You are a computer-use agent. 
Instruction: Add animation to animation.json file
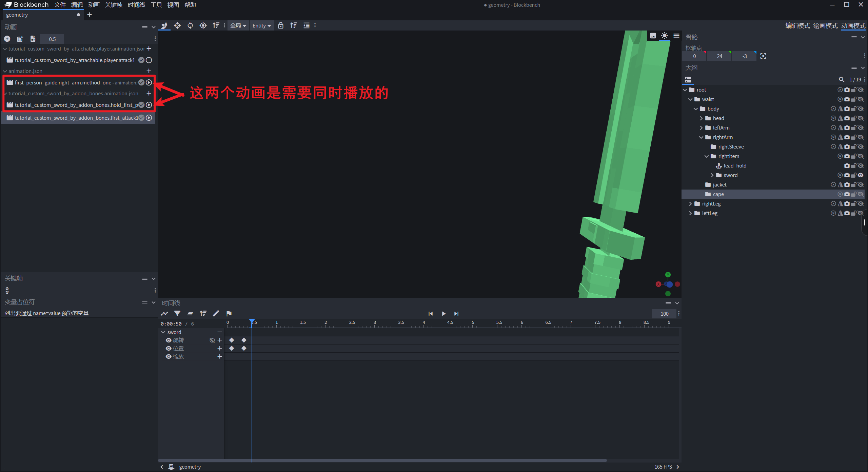[x=149, y=71]
